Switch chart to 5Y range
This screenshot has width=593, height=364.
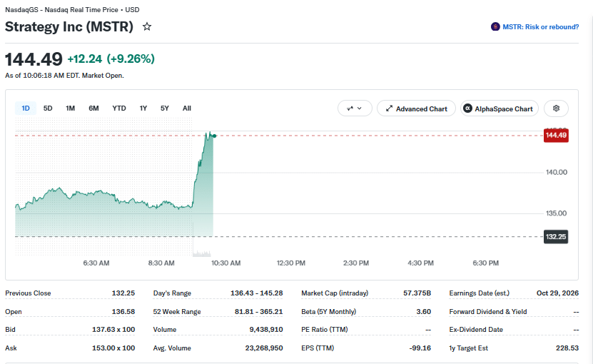click(x=165, y=108)
